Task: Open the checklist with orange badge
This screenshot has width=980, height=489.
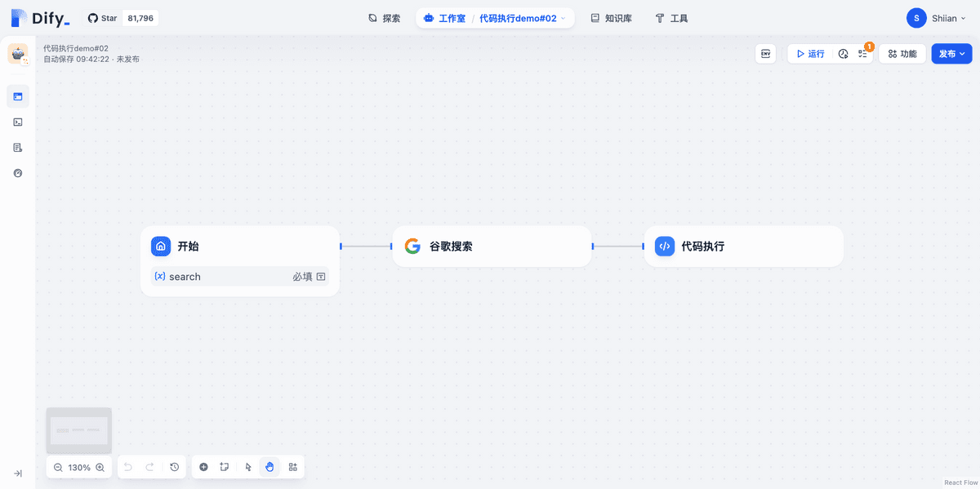Action: coord(862,54)
